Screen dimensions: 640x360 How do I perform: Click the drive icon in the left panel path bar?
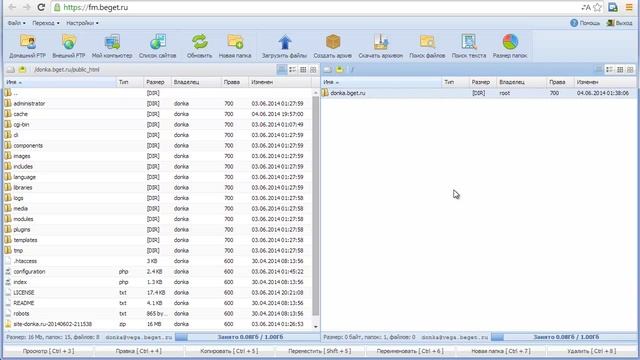pos(11,69)
